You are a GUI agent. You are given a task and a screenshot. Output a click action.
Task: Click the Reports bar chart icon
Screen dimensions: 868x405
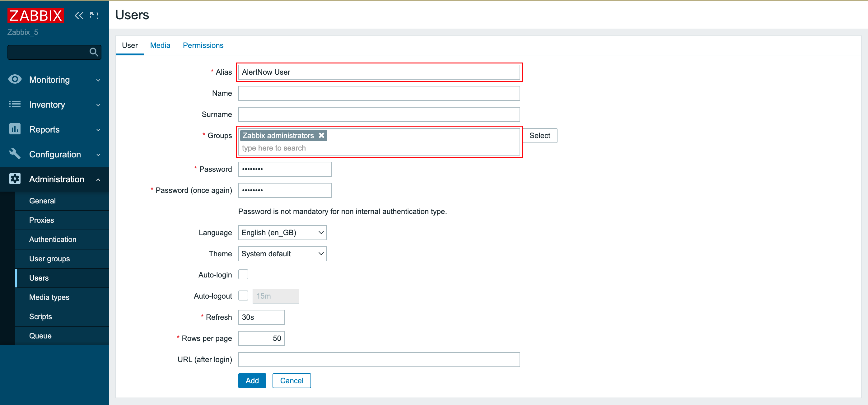click(x=15, y=129)
